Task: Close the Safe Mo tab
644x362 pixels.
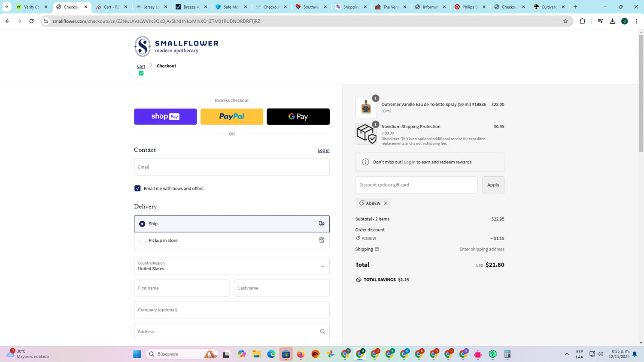Action: 246,7
